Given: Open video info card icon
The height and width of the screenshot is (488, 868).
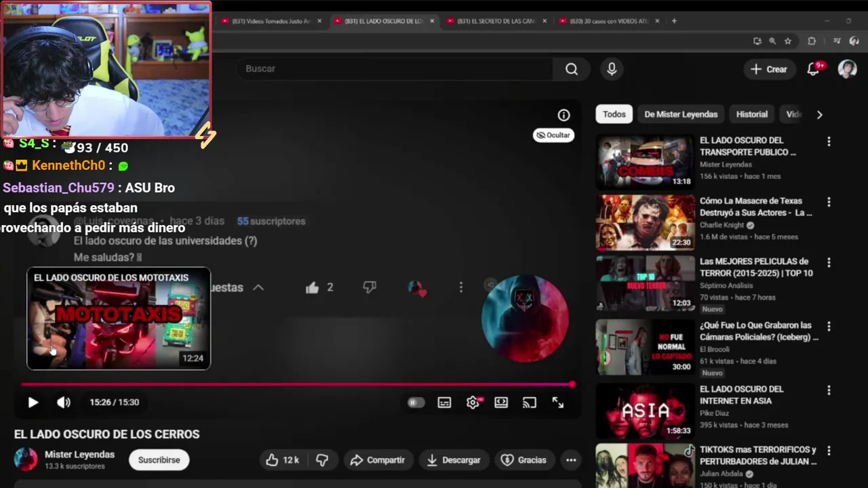Looking at the screenshot, I should [564, 115].
